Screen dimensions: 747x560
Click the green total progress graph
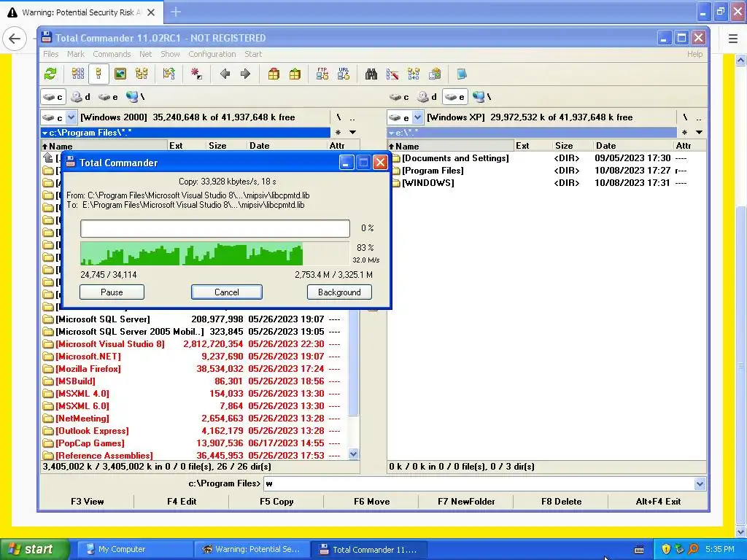coord(215,253)
